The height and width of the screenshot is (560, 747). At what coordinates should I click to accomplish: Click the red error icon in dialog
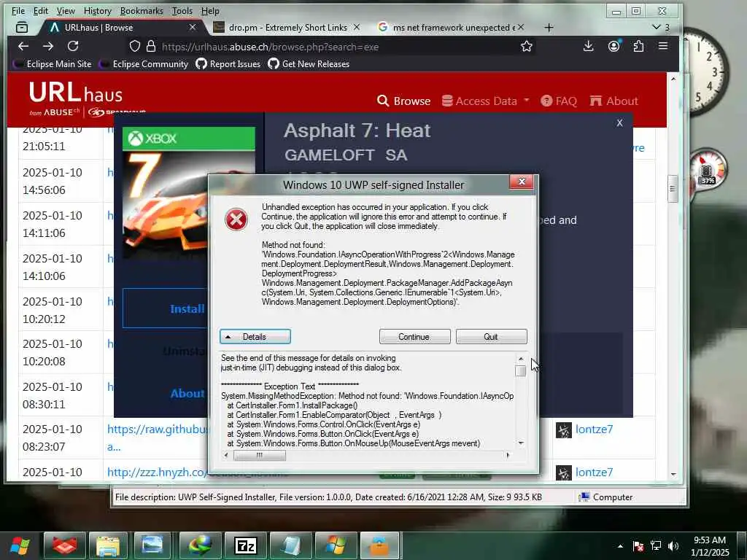click(236, 219)
